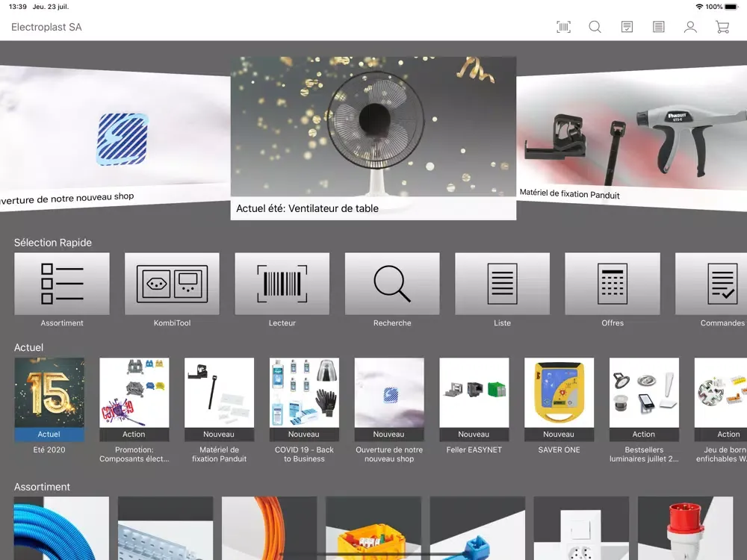Open Jeu de bornes enfichables card
Screen dimensions: 747x560
(x=721, y=411)
